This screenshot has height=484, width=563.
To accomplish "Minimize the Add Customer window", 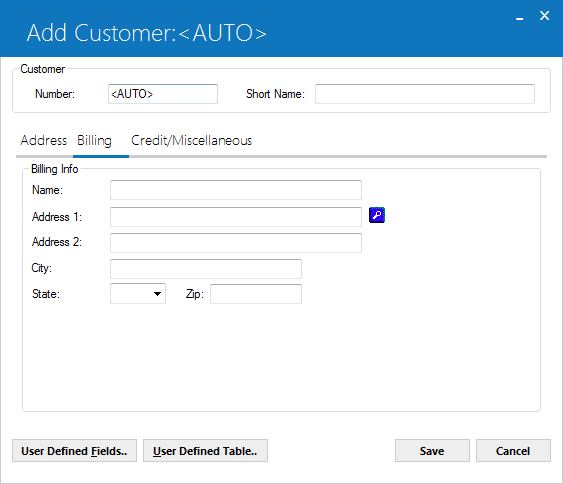I will click(x=519, y=17).
